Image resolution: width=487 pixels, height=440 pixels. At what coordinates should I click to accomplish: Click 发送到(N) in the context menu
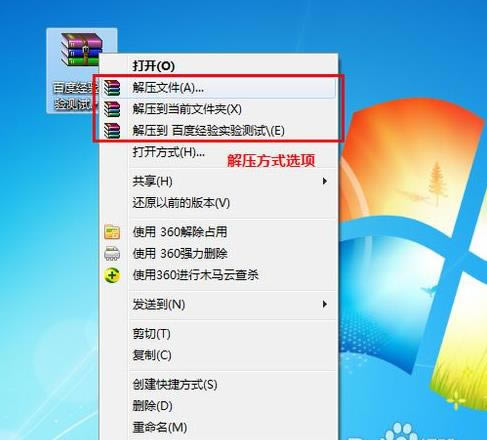[218, 304]
